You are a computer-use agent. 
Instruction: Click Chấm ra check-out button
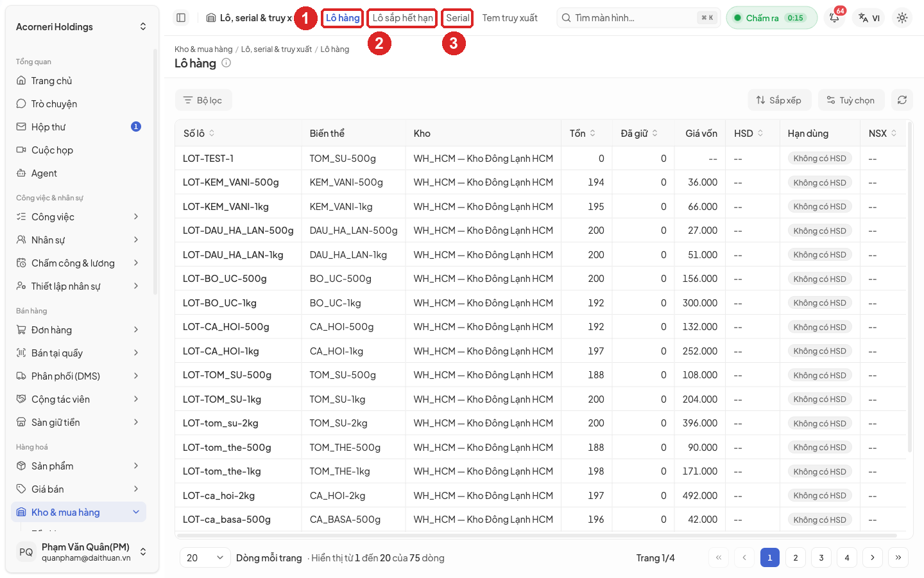pyautogui.click(x=771, y=18)
